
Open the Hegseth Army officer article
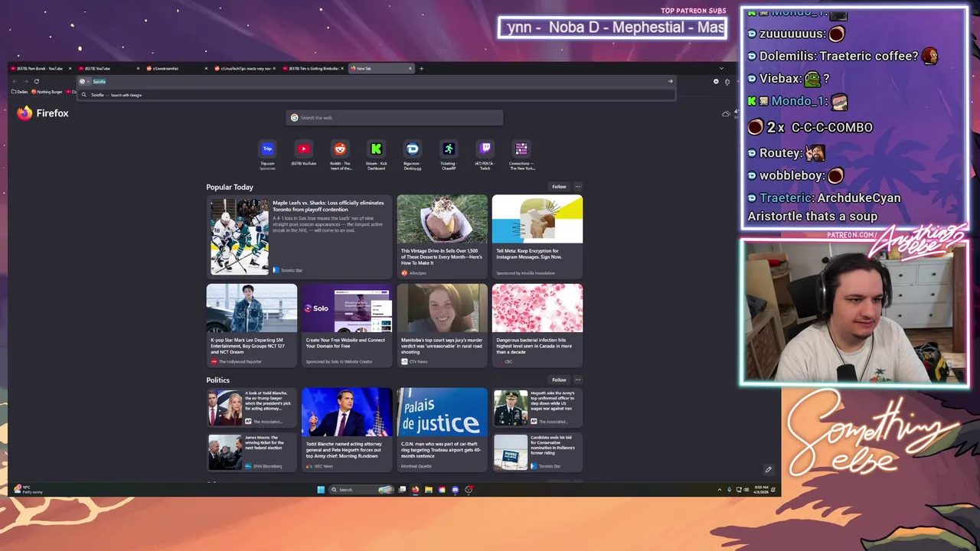537,408
